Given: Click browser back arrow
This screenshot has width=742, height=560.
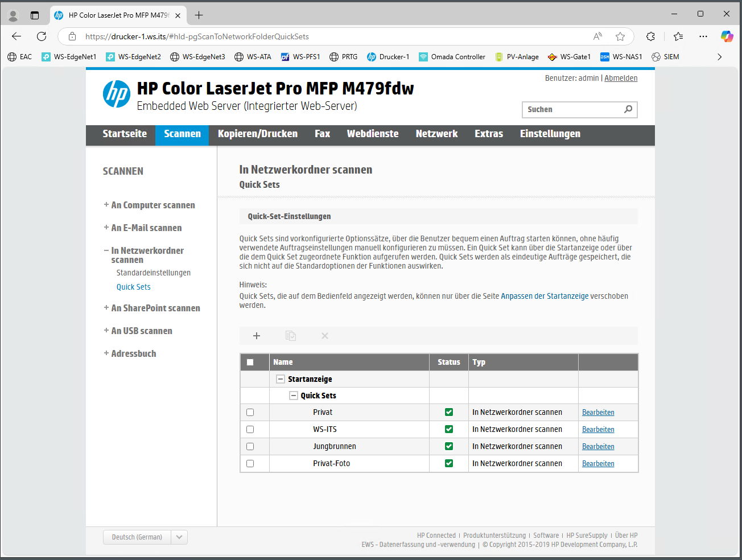Looking at the screenshot, I should point(17,36).
